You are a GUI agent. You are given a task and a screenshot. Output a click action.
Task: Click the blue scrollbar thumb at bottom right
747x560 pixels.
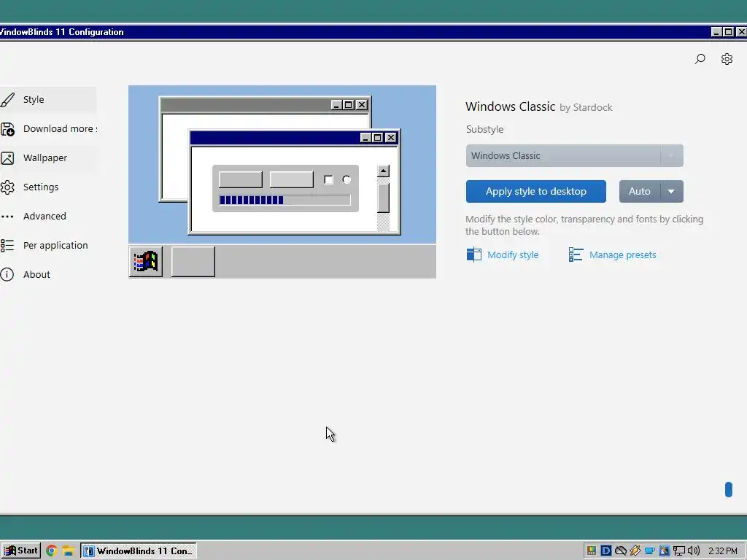(x=729, y=489)
